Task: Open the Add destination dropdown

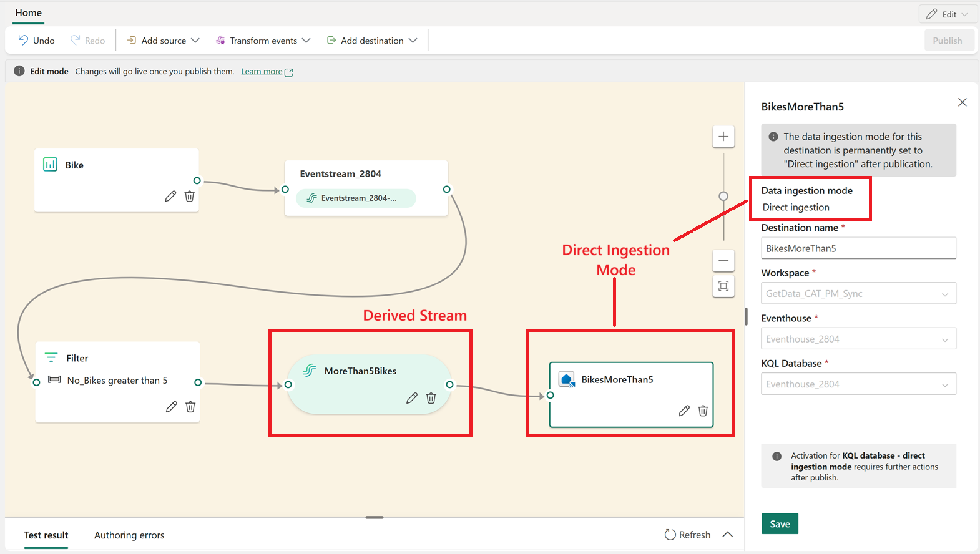Action: tap(372, 41)
